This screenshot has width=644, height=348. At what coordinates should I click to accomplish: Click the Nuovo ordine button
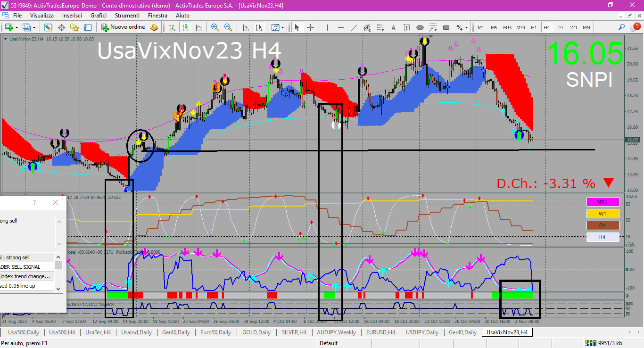[124, 27]
